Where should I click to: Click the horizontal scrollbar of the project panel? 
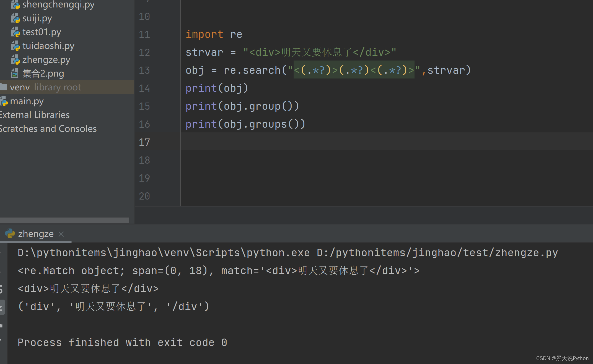tap(64, 220)
